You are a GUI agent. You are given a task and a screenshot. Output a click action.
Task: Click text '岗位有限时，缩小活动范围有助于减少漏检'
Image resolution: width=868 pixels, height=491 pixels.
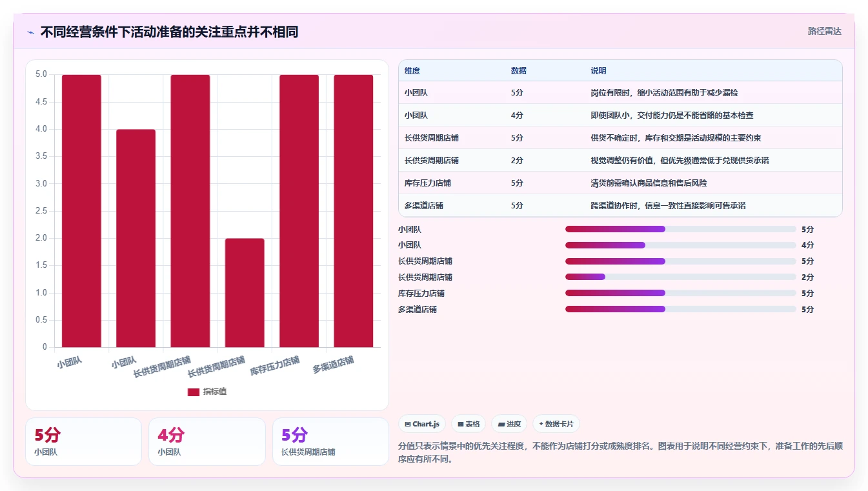click(664, 93)
